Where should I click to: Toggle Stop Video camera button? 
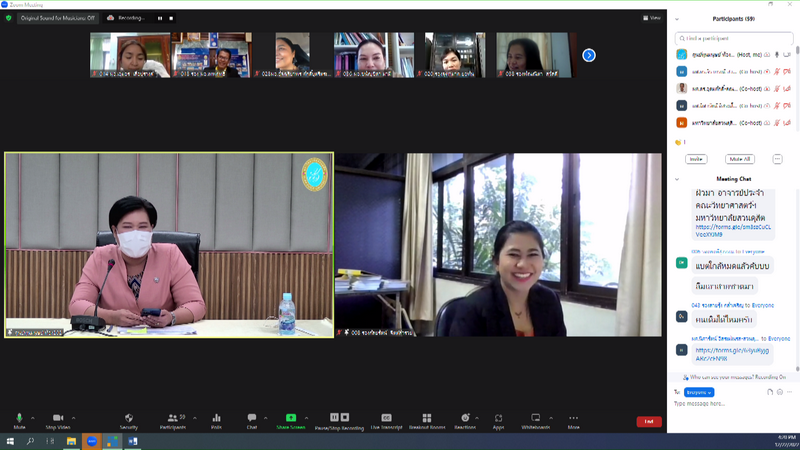tap(57, 418)
